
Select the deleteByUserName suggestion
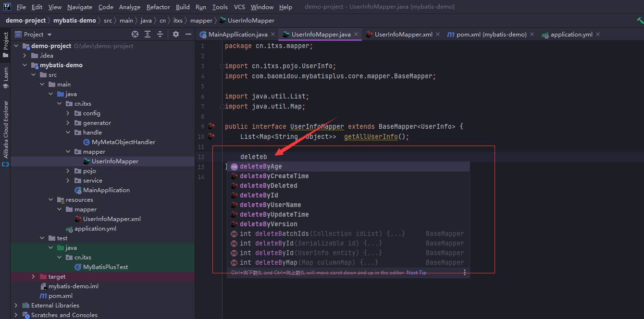tap(348, 205)
